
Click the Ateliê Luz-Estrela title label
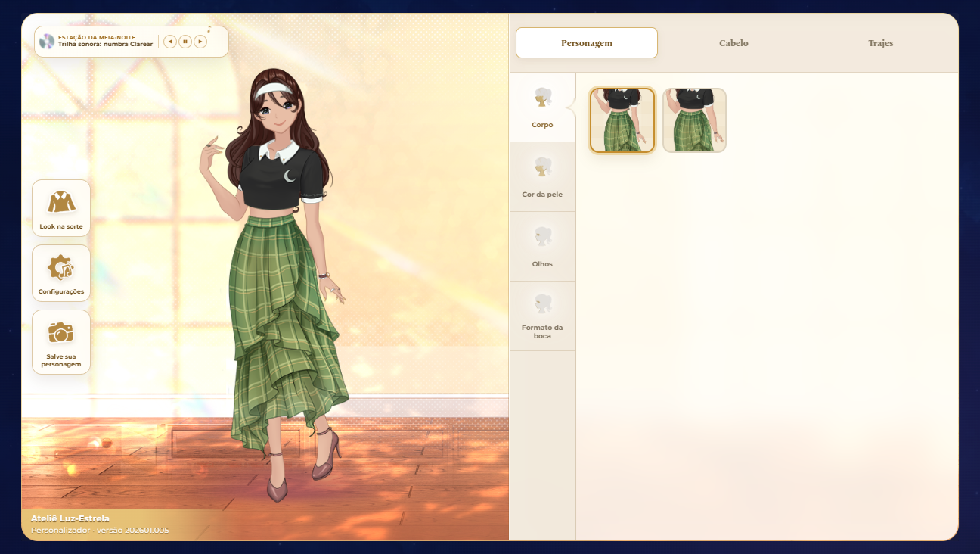click(x=70, y=518)
